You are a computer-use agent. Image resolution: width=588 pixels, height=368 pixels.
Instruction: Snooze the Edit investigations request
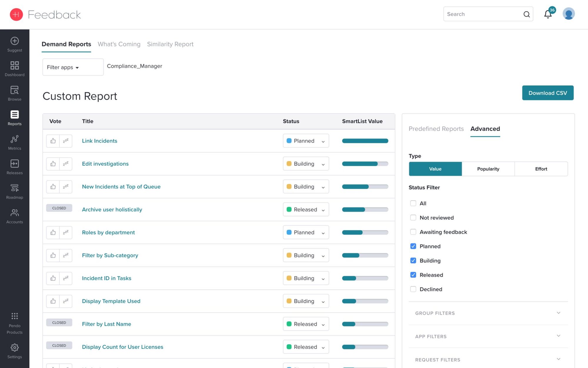click(66, 164)
